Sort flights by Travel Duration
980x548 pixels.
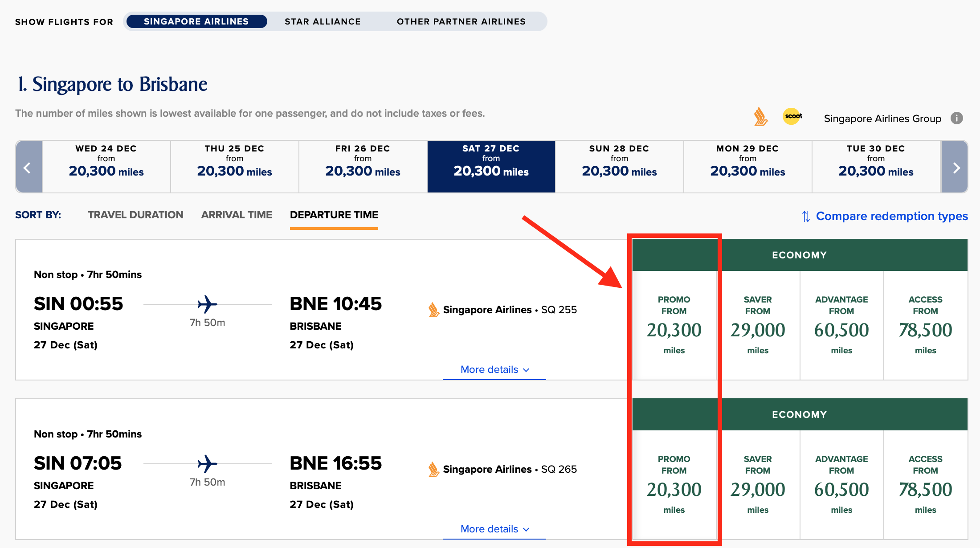click(x=135, y=215)
